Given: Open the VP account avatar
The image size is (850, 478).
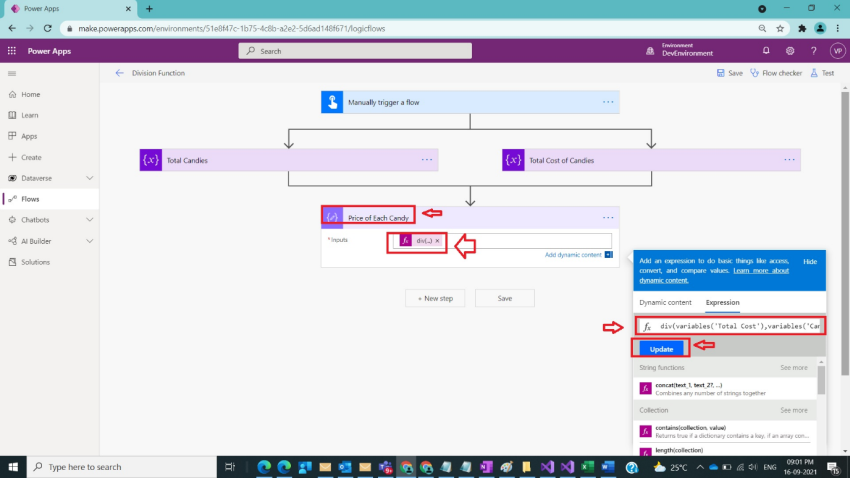Looking at the screenshot, I should click(x=837, y=51).
